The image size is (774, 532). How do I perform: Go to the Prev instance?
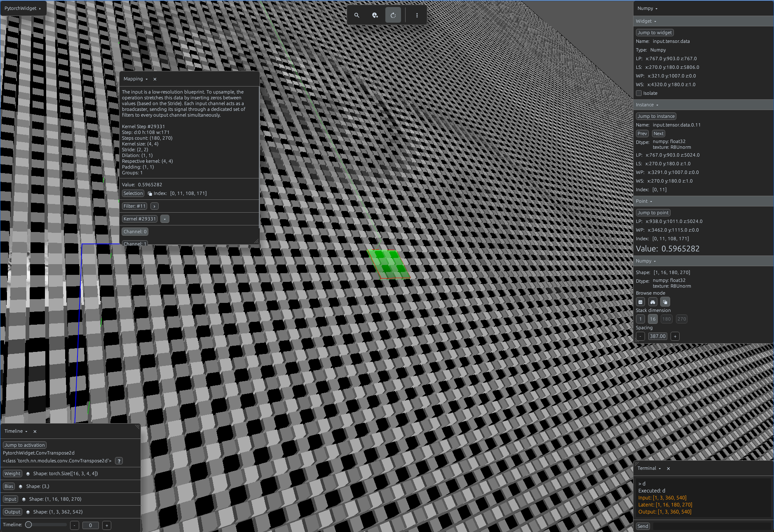point(642,134)
